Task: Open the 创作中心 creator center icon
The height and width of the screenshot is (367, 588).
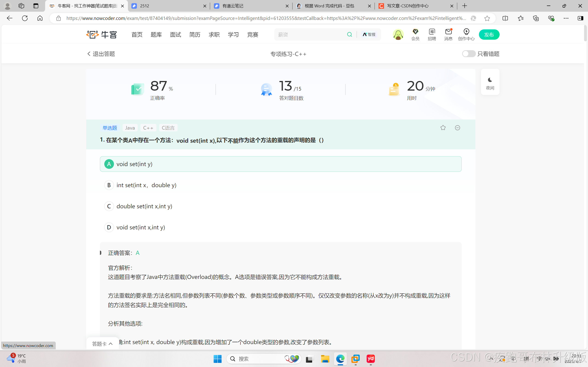Action: point(466,34)
